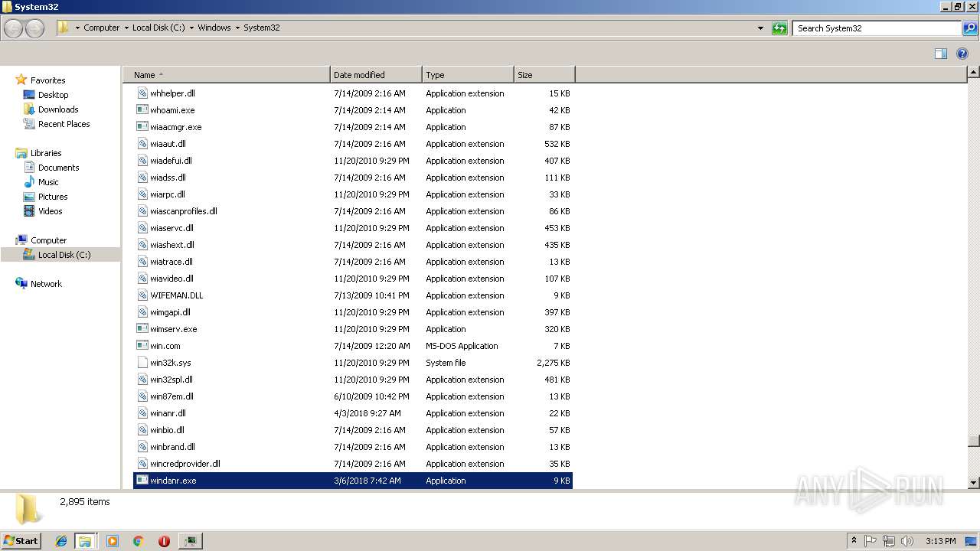Screen dimensions: 980x551
Task: Expand the dropdown arrow after Local Disk (C:)
Action: click(x=191, y=28)
